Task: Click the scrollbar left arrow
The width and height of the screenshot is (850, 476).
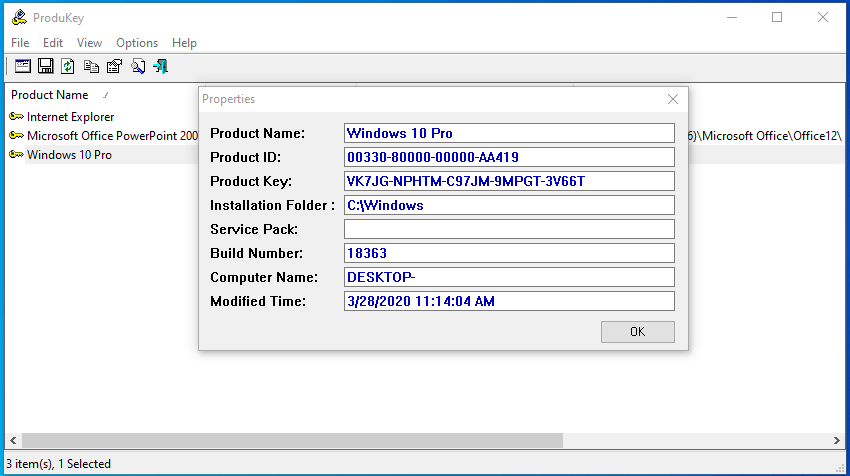Action: click(13, 440)
